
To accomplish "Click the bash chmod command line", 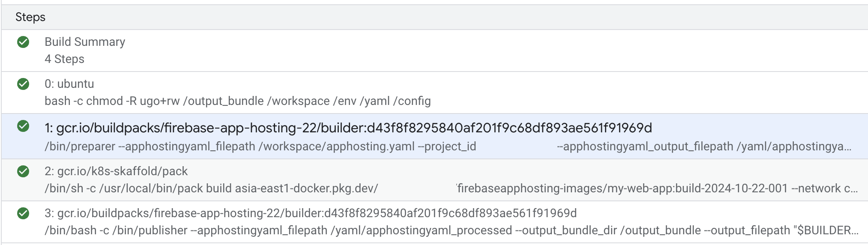I will [237, 101].
